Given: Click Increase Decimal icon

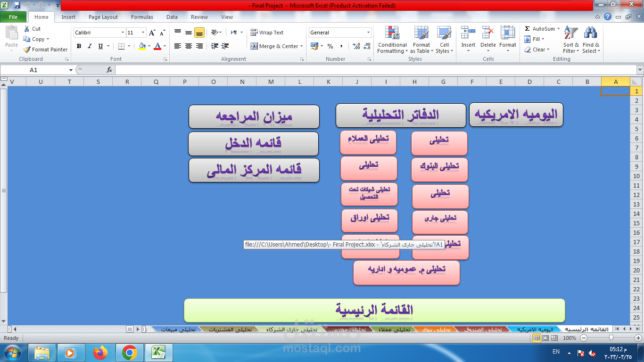Looking at the screenshot, I should [355, 46].
